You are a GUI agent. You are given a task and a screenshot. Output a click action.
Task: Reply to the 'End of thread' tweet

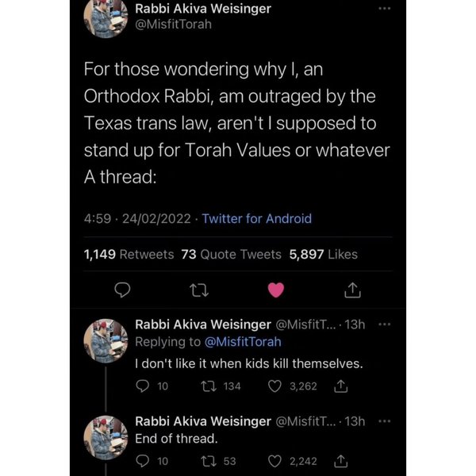coord(144,460)
